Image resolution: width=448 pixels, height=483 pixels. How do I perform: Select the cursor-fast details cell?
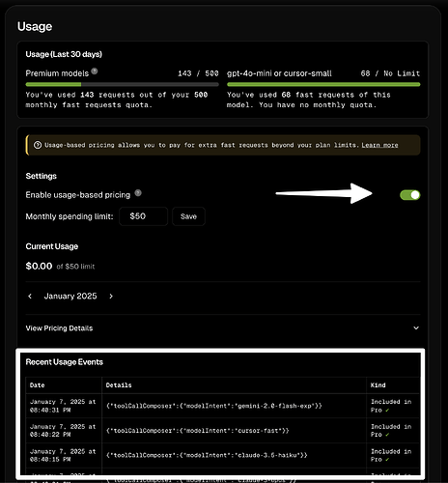tap(234, 431)
